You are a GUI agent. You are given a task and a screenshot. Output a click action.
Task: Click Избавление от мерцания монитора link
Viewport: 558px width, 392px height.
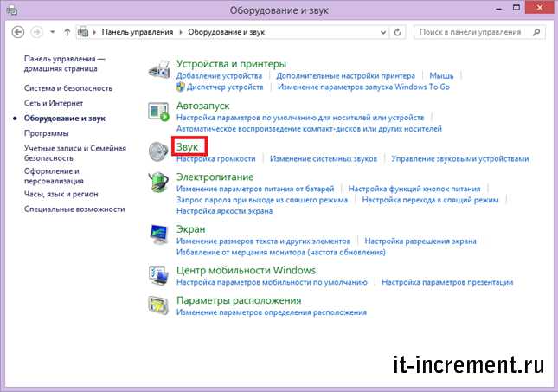click(x=281, y=252)
